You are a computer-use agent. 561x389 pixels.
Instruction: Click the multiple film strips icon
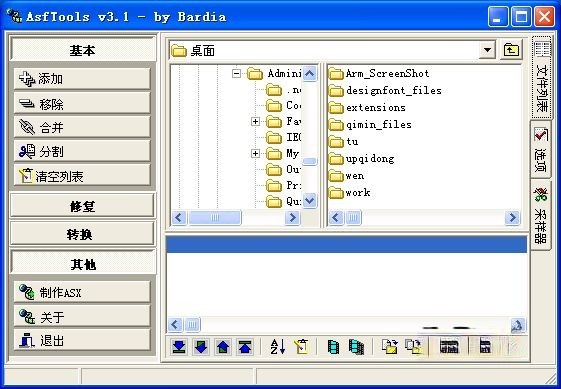click(x=356, y=346)
